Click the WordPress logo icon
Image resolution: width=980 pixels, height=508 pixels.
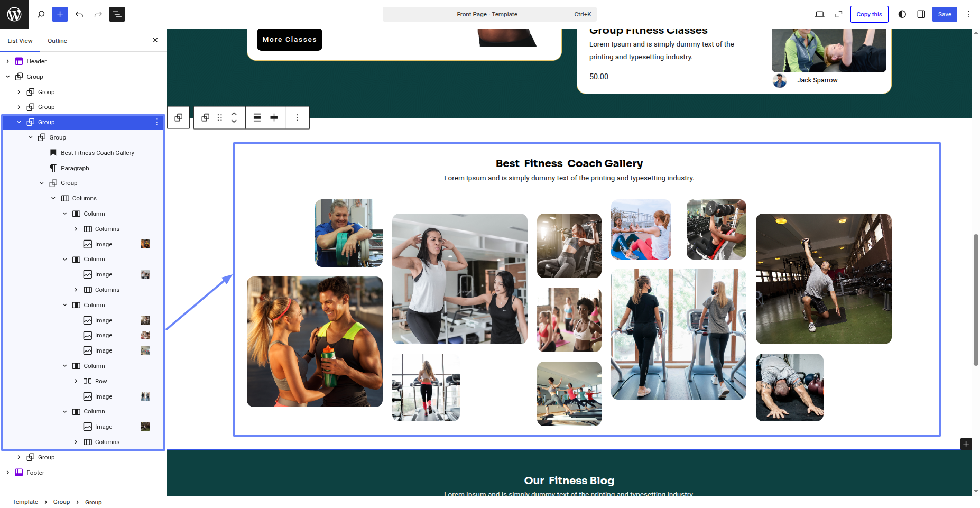[14, 14]
